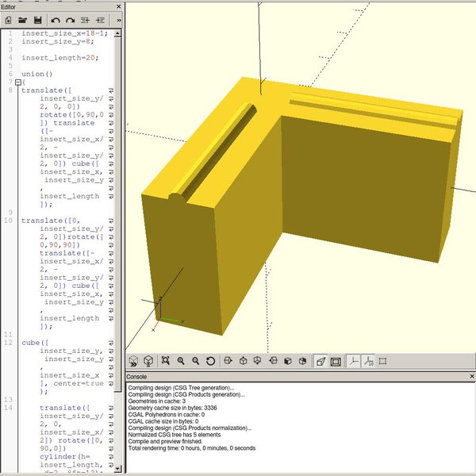
Task: Click the Console panel title
Action: click(x=136, y=377)
